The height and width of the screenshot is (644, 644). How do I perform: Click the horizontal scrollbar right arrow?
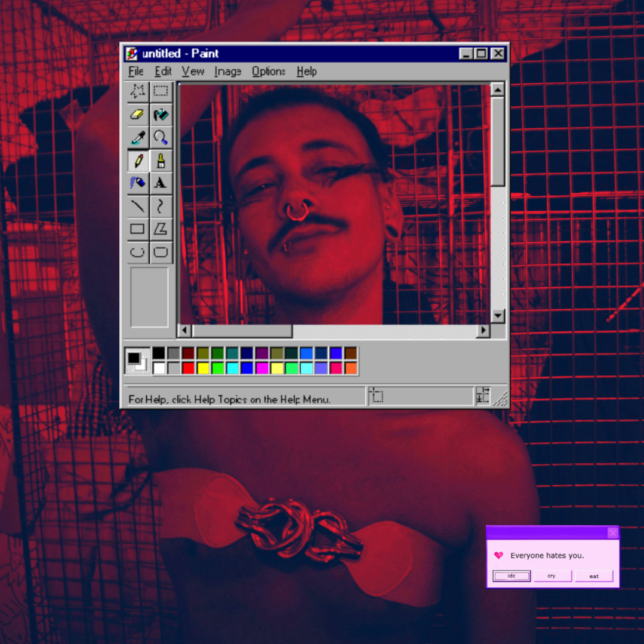pos(483,330)
